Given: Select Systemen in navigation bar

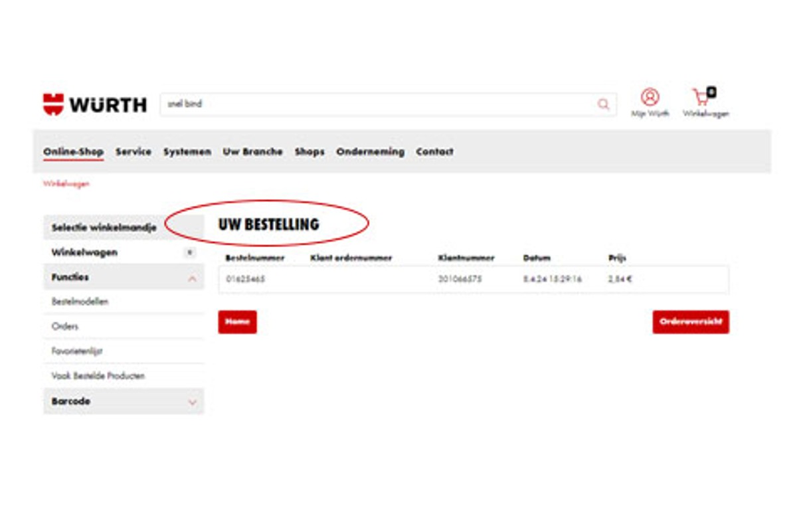Looking at the screenshot, I should tap(187, 151).
